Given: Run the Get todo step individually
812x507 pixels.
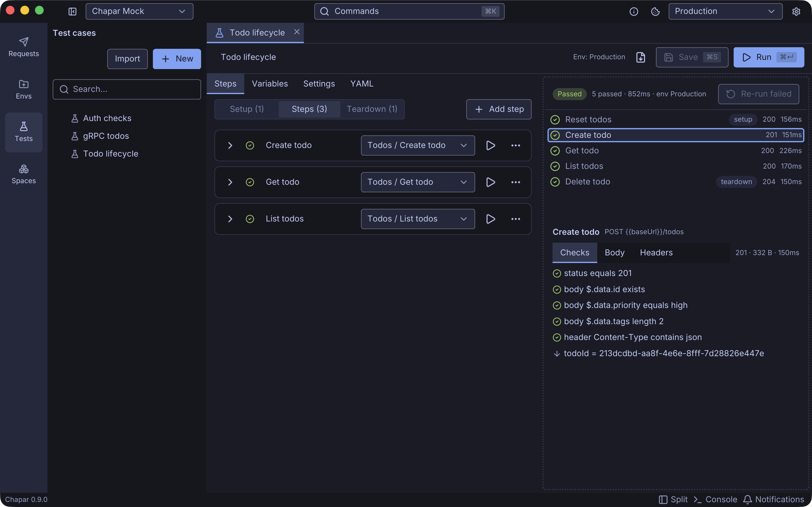Looking at the screenshot, I should point(491,182).
